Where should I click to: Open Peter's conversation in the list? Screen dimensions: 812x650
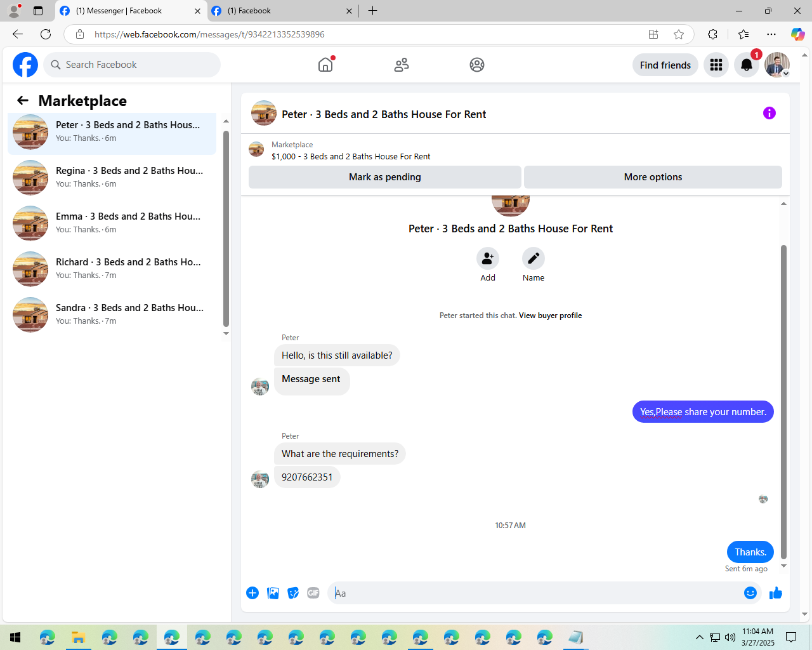[x=112, y=132]
